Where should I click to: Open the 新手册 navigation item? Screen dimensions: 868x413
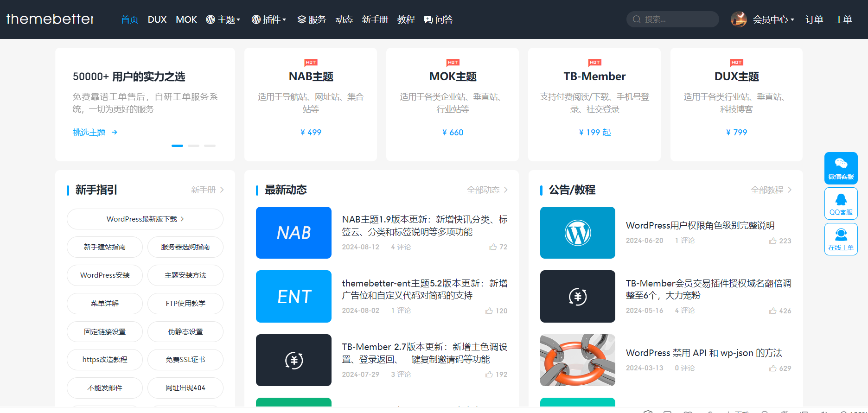tap(375, 19)
